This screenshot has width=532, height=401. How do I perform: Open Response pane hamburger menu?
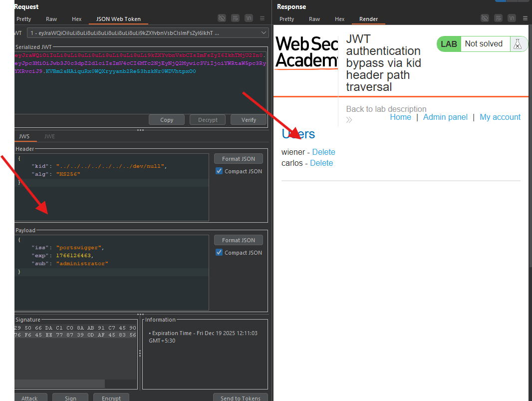click(x=525, y=18)
